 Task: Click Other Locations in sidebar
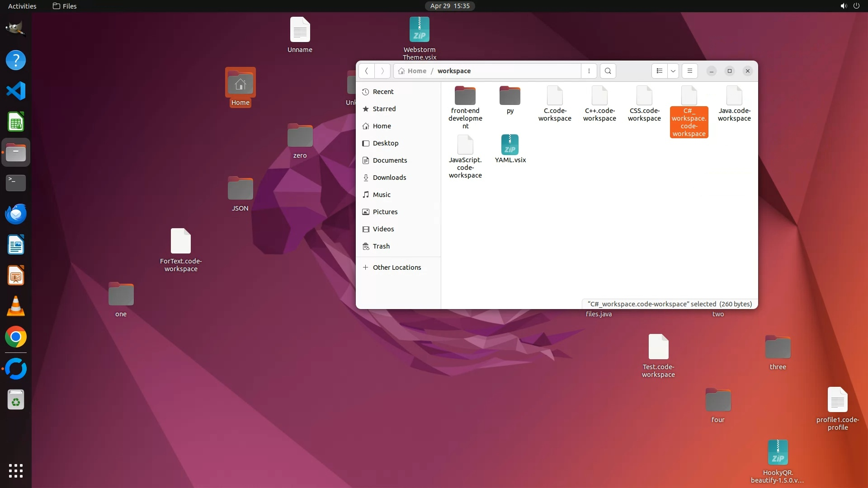pos(396,267)
